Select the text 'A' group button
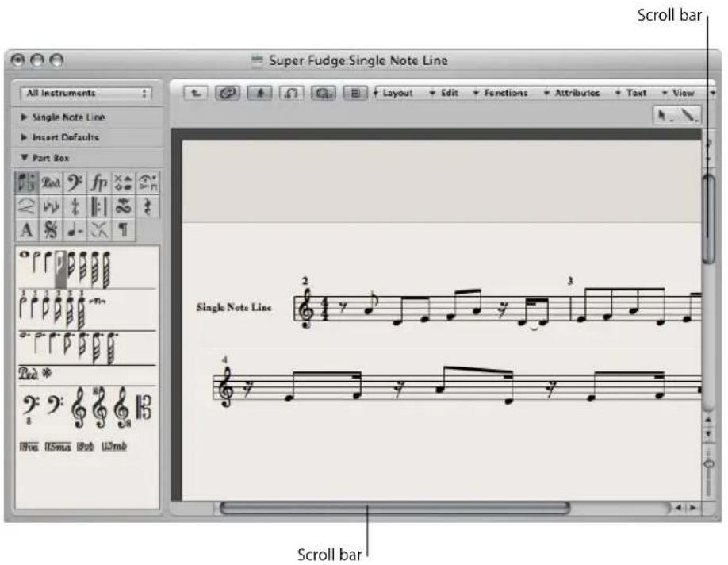The image size is (728, 565). 26,230
